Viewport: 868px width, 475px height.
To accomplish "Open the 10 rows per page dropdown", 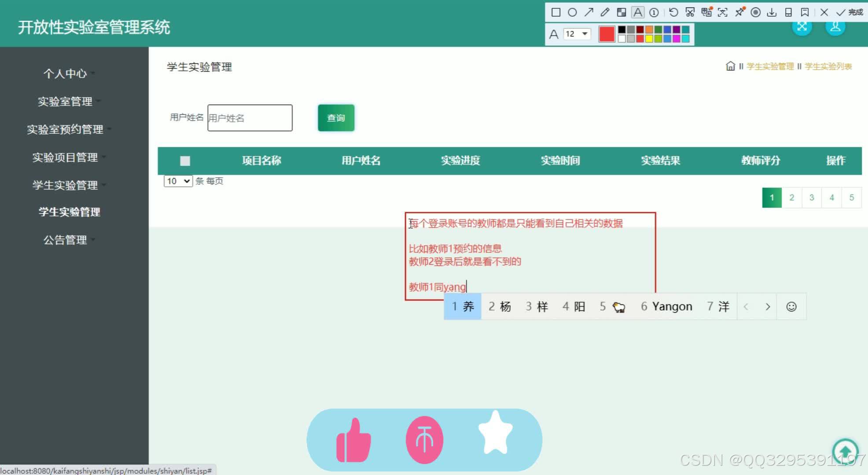I will click(178, 181).
